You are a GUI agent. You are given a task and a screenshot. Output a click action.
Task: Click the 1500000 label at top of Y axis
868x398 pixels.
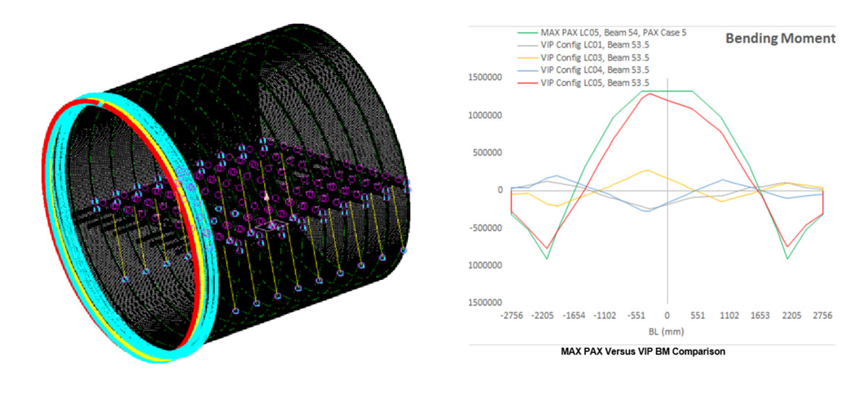coord(487,77)
